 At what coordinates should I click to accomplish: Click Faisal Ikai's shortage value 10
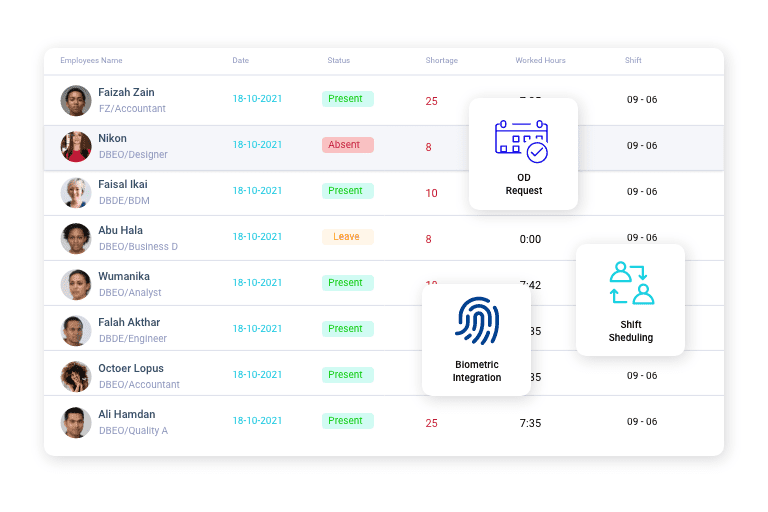[x=432, y=194]
